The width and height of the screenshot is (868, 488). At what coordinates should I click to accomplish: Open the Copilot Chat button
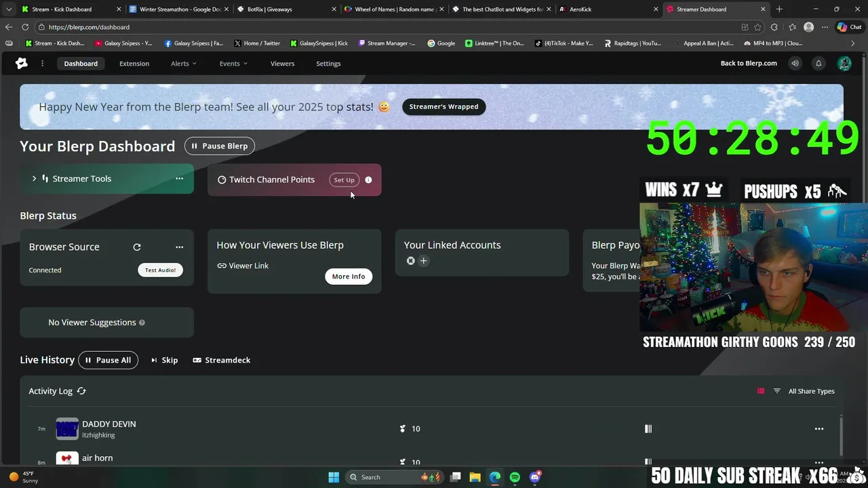click(x=850, y=27)
